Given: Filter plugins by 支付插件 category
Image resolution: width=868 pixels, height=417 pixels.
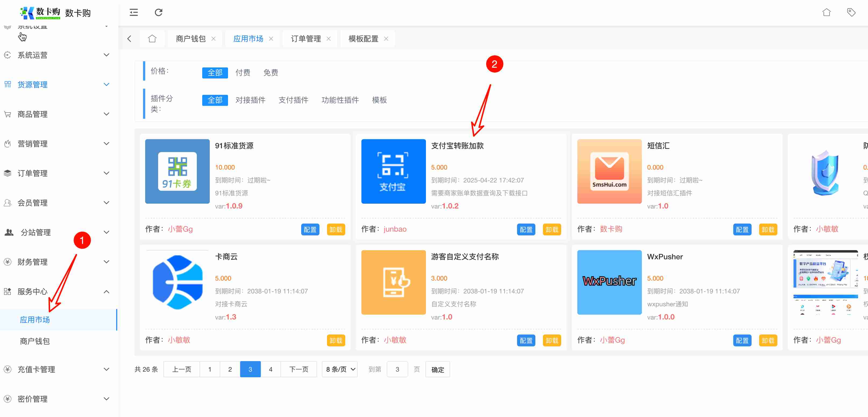Looking at the screenshot, I should pyautogui.click(x=293, y=100).
